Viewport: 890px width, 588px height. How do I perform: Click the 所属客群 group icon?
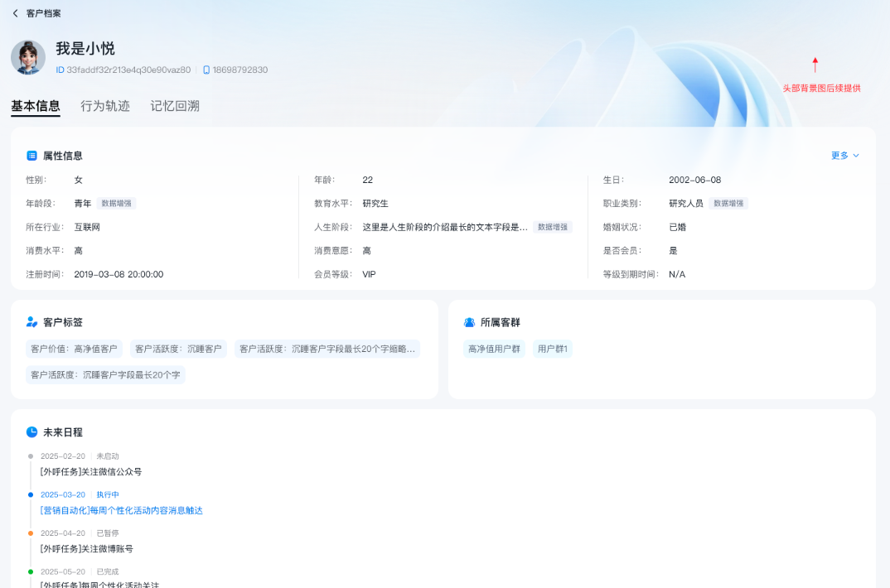[x=472, y=322]
